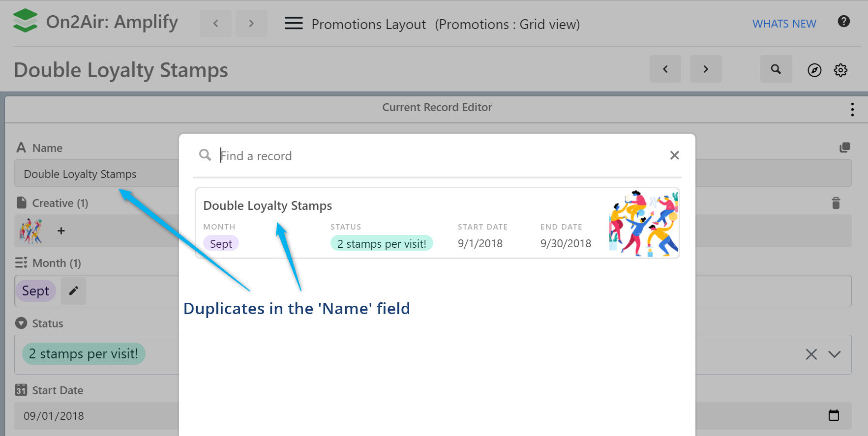Image resolution: width=868 pixels, height=436 pixels.
Task: Toggle the Sept month tag
Action: [35, 291]
